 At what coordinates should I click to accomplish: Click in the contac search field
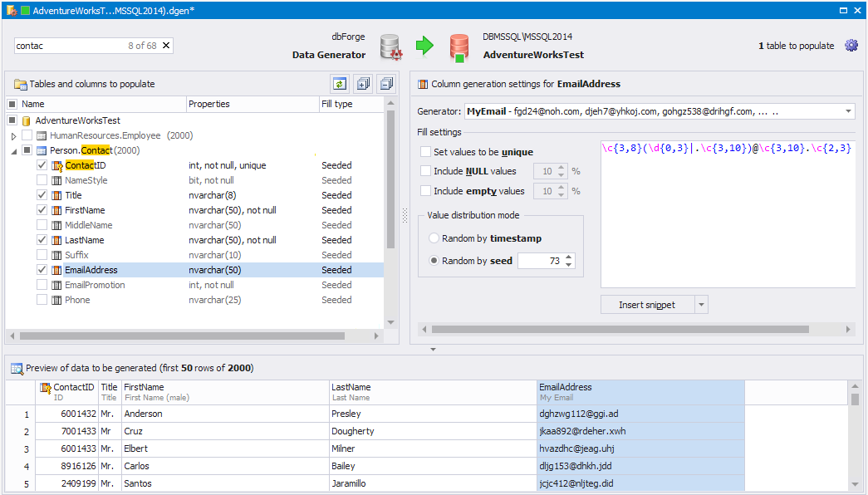click(x=69, y=46)
